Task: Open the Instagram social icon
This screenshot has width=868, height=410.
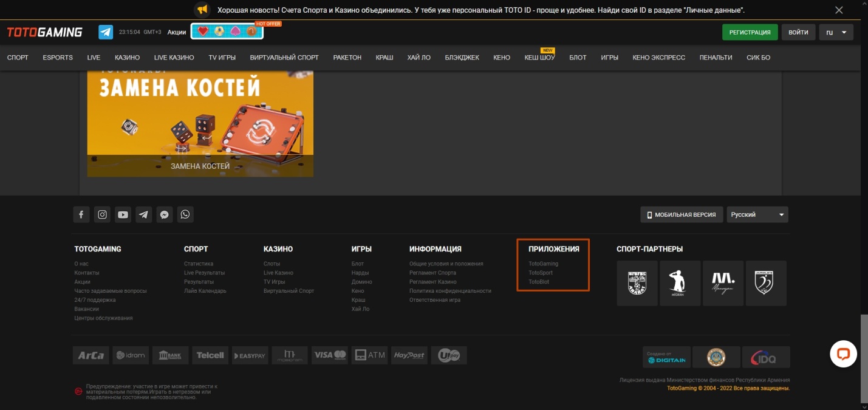Action: coord(103,214)
